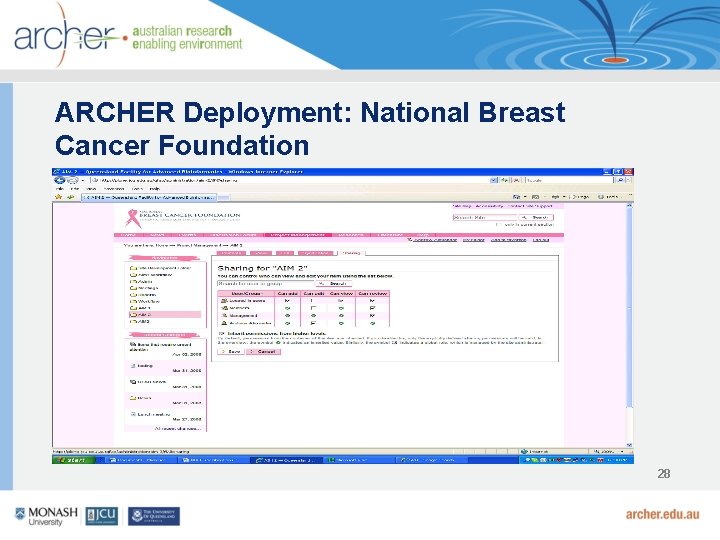Viewport: 720px width, 540px height.
Task: Open the IE Page toolbar dropdown
Action: tap(579, 197)
